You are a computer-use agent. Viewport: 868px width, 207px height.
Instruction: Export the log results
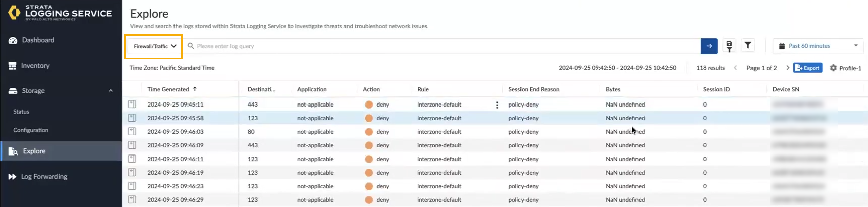click(807, 68)
